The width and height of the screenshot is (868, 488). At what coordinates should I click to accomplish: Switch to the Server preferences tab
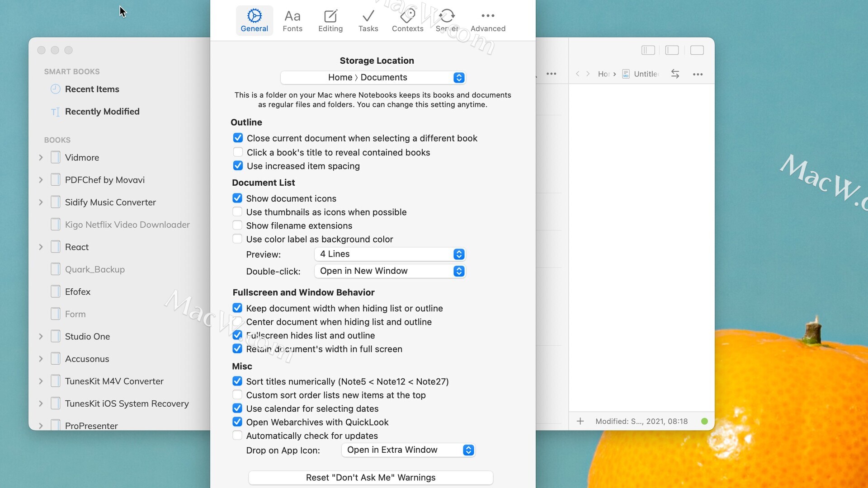[x=447, y=21]
